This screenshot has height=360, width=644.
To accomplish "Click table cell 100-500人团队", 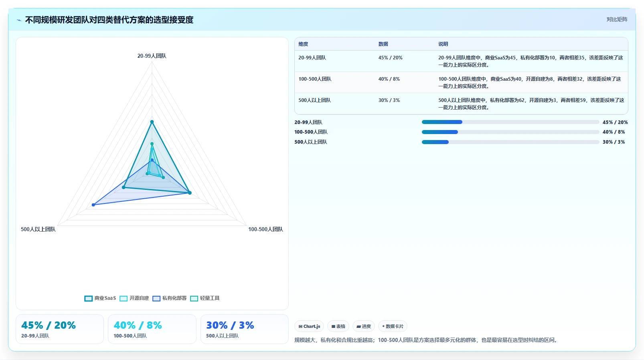I will pyautogui.click(x=315, y=79).
